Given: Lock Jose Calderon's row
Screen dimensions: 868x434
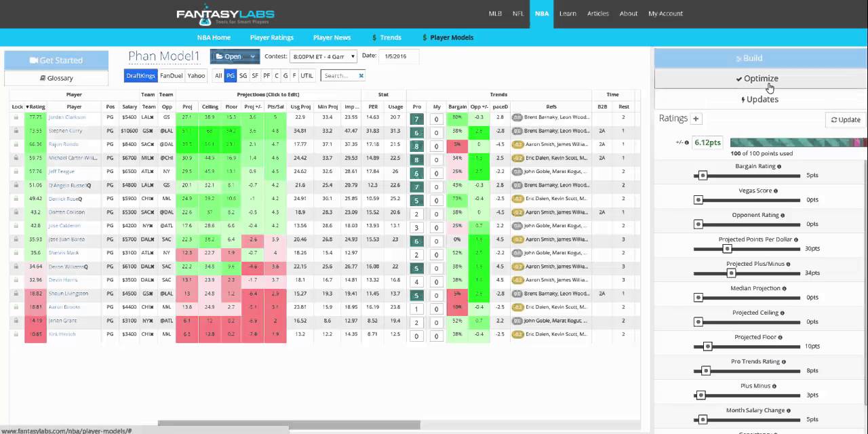Looking at the screenshot, I should 16,226.
